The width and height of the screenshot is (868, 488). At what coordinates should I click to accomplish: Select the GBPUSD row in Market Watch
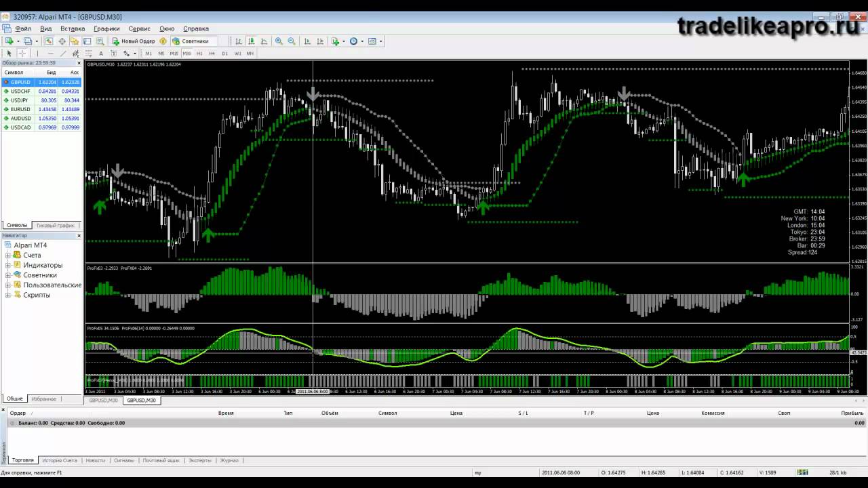41,82
